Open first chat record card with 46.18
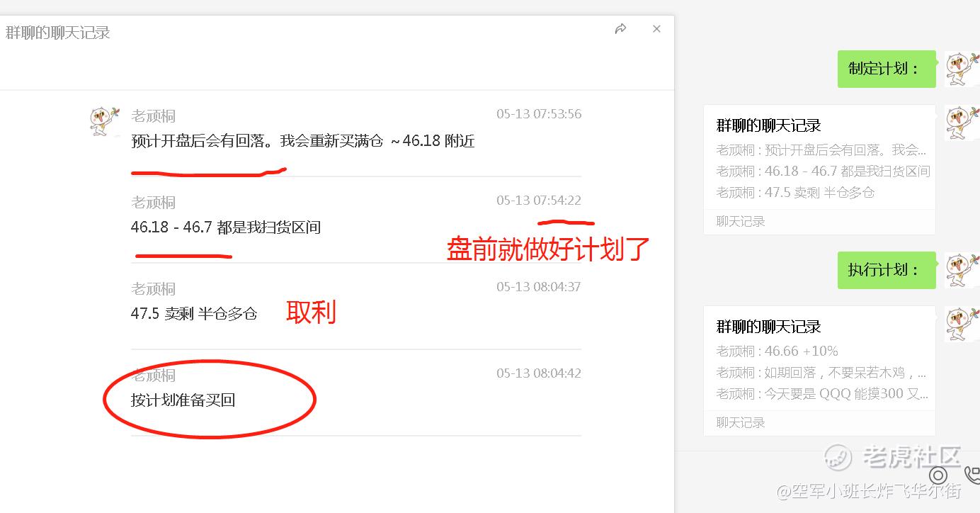Image resolution: width=980 pixels, height=513 pixels. point(819,170)
